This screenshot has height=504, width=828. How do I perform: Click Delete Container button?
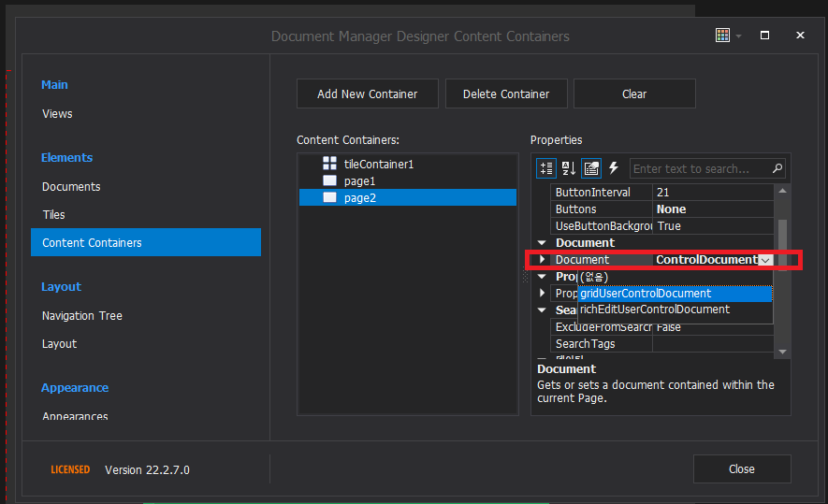pyautogui.click(x=506, y=94)
